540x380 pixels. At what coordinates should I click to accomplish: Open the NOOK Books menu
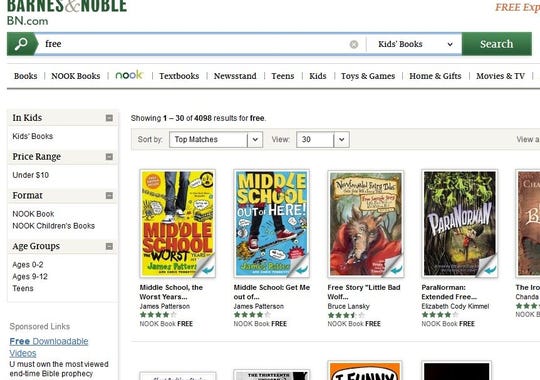76,76
